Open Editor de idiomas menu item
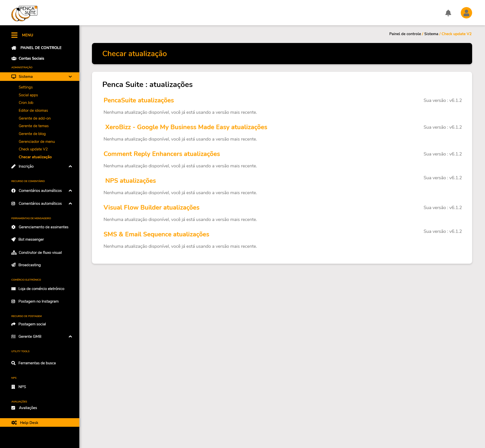 pyautogui.click(x=33, y=110)
